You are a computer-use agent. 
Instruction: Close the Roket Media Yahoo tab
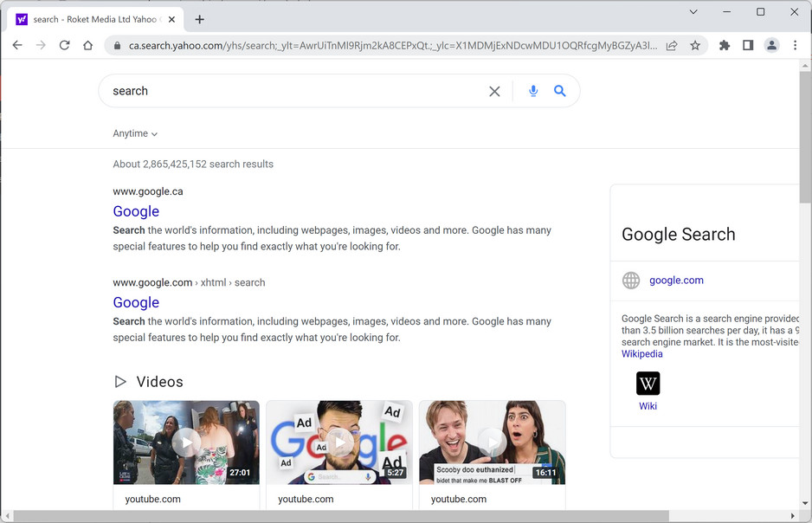[172, 20]
